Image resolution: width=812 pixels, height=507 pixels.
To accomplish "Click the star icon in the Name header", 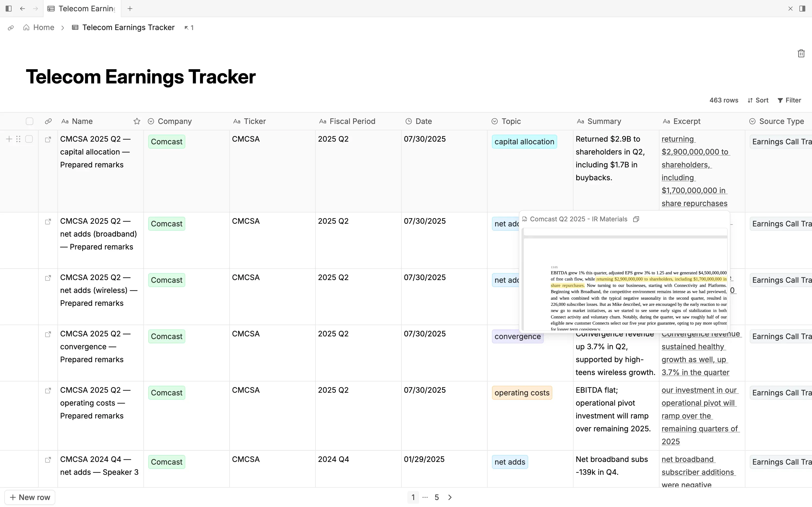I will point(136,121).
